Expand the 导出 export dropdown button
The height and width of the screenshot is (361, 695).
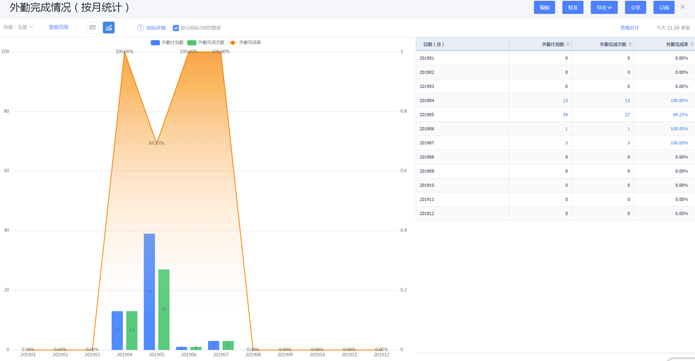(604, 8)
